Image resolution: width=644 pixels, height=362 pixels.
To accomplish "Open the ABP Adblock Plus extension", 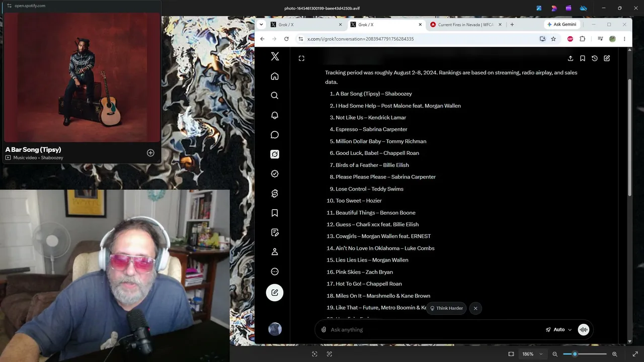I will tap(570, 39).
